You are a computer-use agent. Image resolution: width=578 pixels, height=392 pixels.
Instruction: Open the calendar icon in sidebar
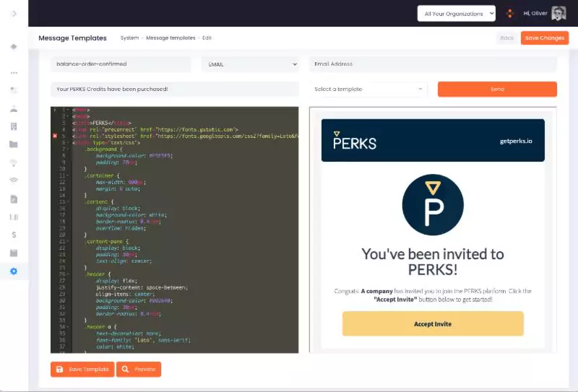[14, 253]
